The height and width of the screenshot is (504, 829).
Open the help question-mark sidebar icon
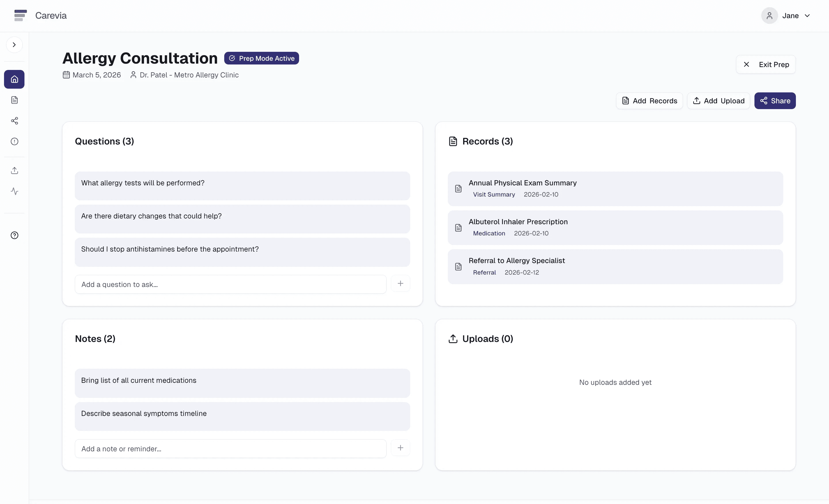pyautogui.click(x=14, y=235)
